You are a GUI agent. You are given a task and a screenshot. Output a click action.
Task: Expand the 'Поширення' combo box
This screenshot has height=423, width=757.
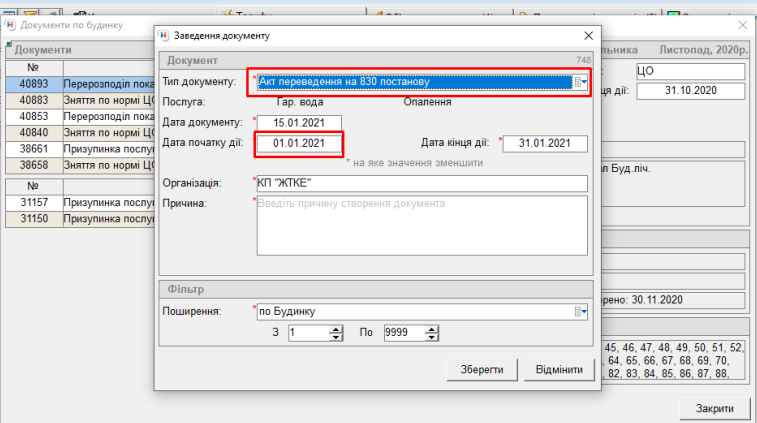[x=580, y=311]
